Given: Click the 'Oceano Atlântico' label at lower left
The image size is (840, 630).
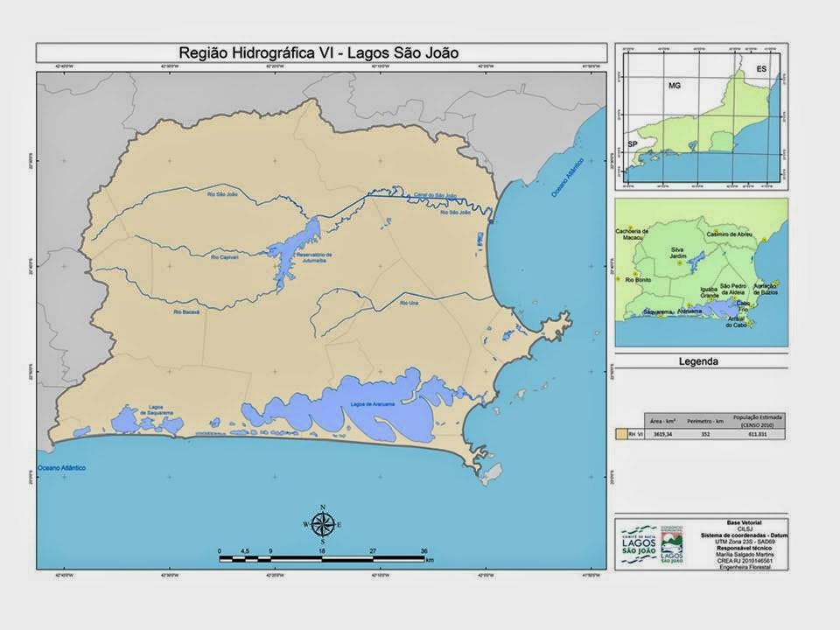Looking at the screenshot, I should tap(61, 467).
